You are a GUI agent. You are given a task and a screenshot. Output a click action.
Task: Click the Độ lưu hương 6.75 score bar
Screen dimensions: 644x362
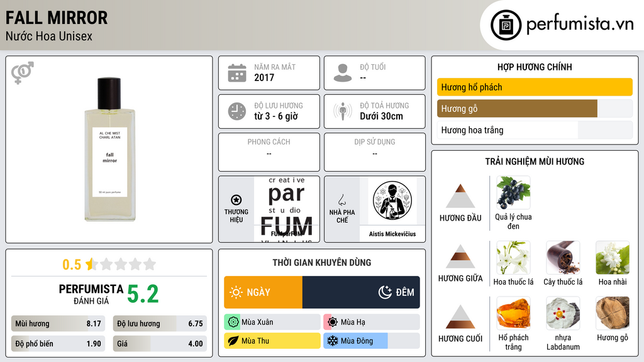[160, 324]
